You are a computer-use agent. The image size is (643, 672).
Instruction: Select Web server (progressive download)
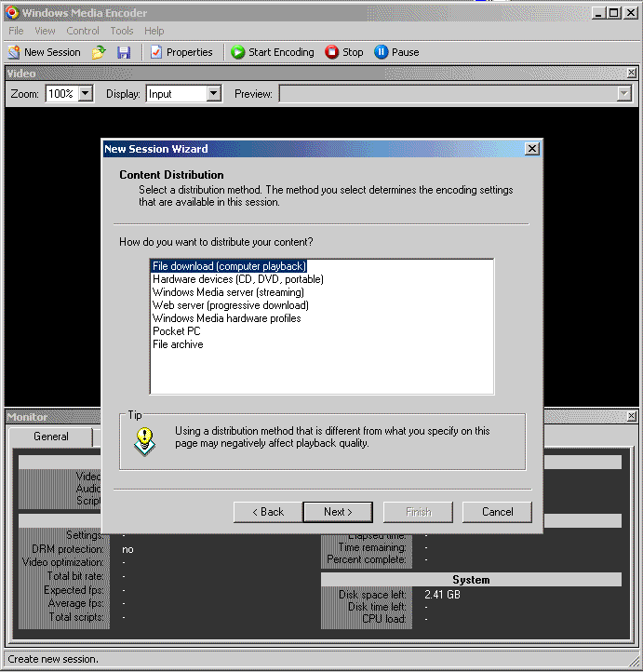coord(231,305)
